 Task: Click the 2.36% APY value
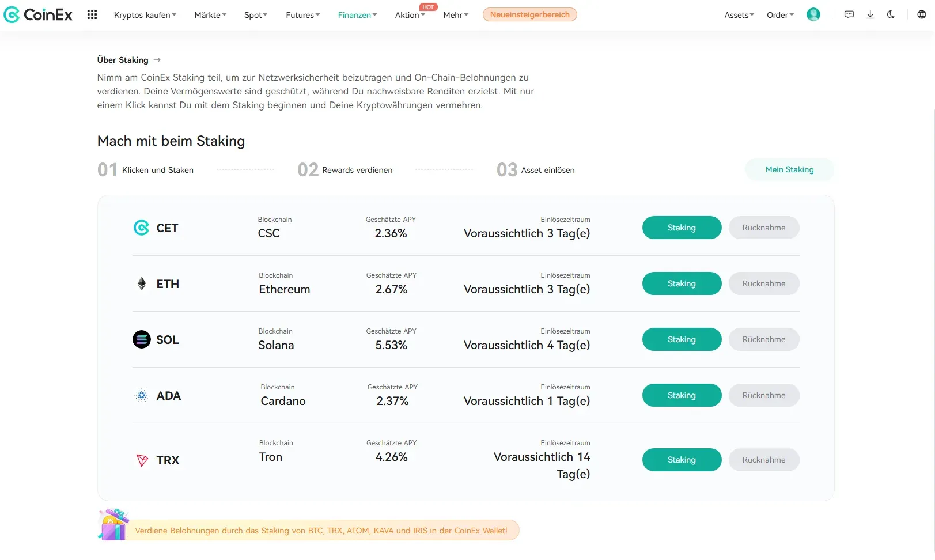click(391, 233)
